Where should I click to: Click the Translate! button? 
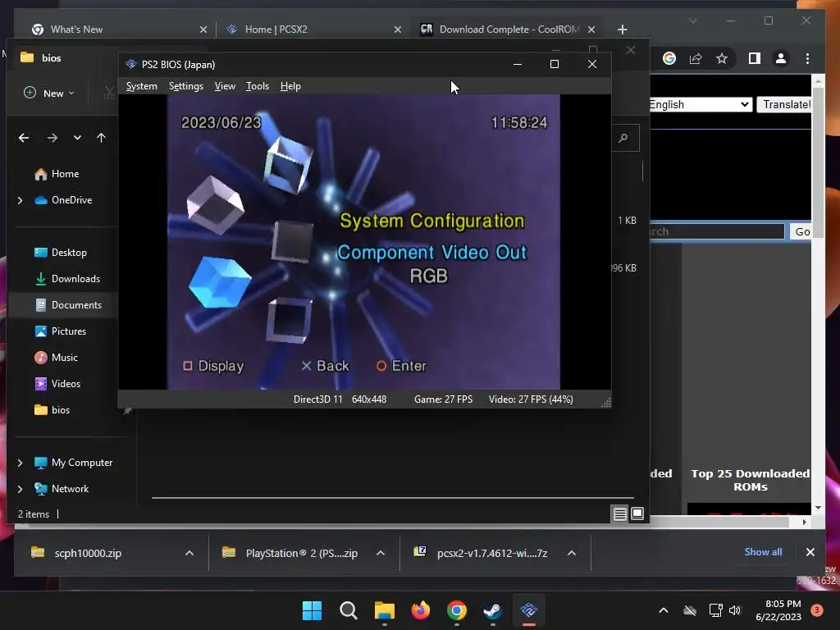pos(785,104)
